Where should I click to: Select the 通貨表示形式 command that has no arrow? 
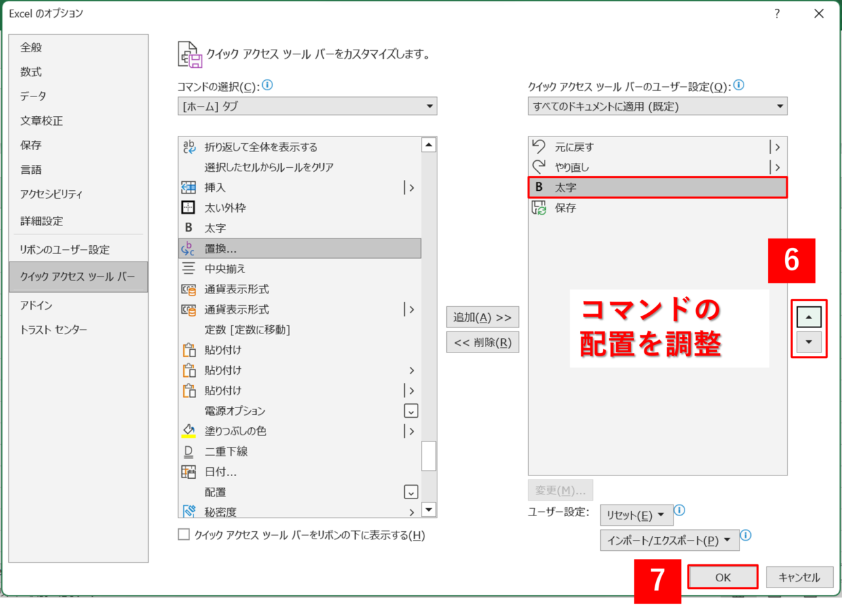coord(299,289)
